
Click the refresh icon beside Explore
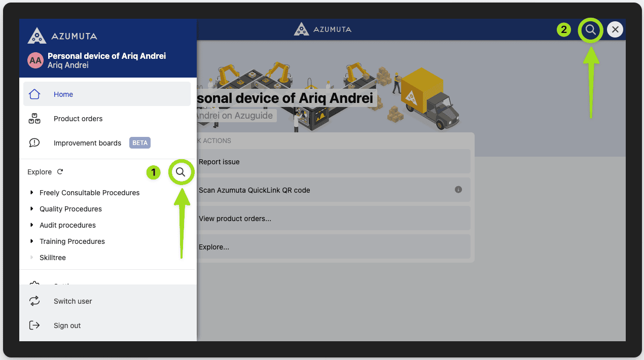point(60,172)
